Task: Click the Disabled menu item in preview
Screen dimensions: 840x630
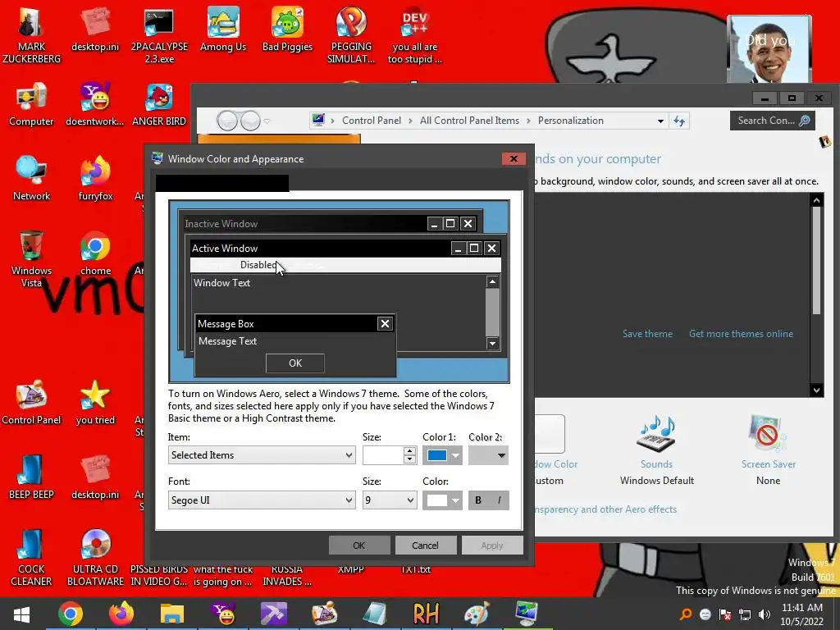Action: coord(258,265)
